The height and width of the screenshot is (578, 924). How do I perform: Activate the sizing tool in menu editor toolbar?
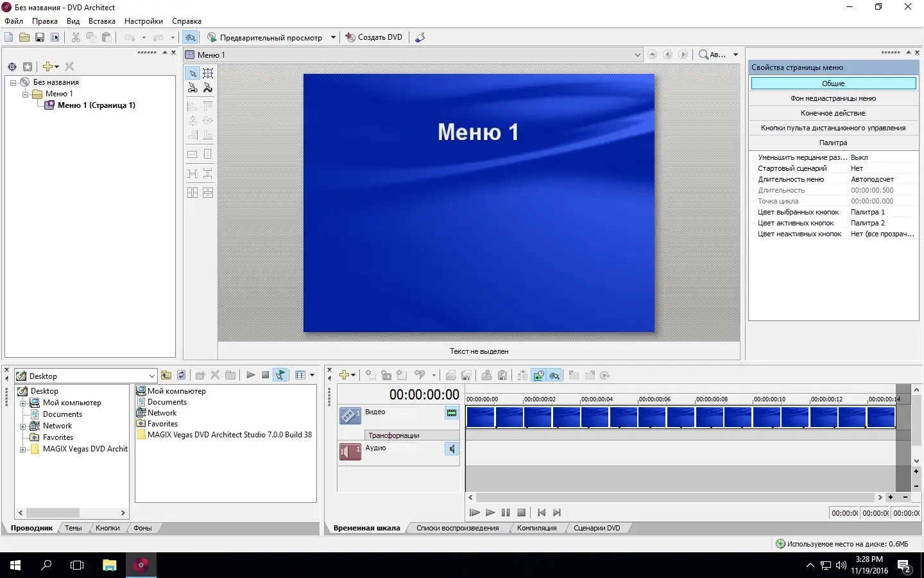coord(208,73)
